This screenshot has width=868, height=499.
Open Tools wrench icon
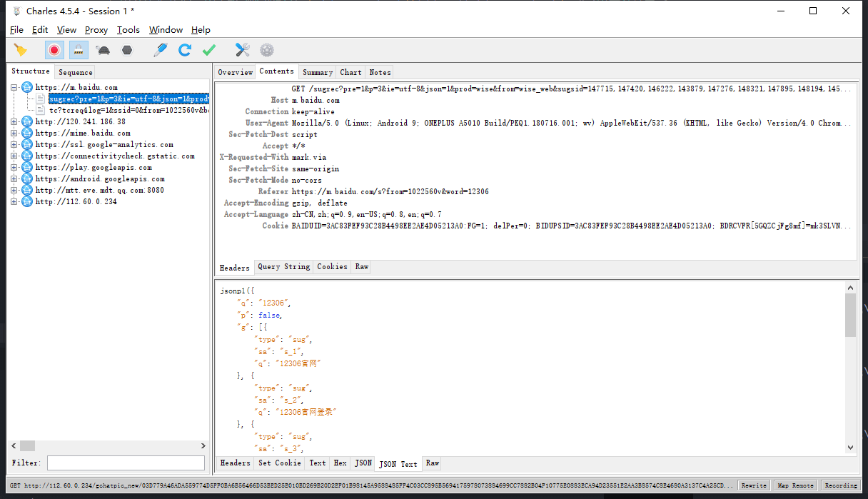pos(243,50)
